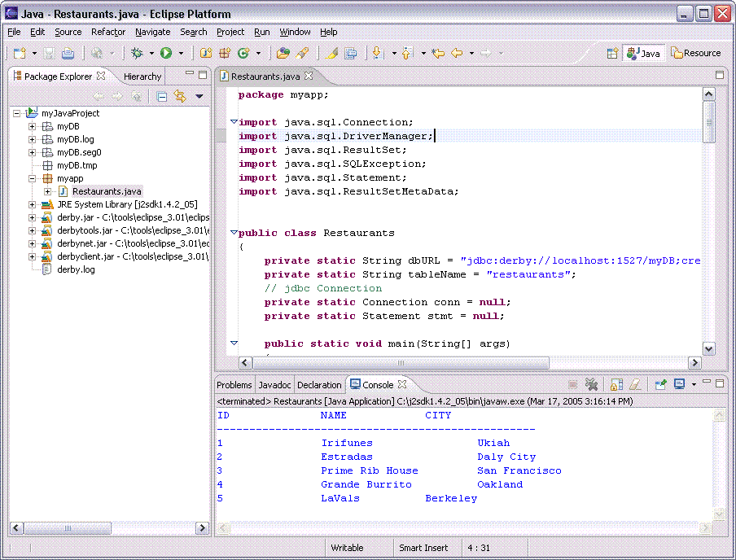Open the Package Explorer view menu arrow
736x560 pixels.
tap(199, 96)
